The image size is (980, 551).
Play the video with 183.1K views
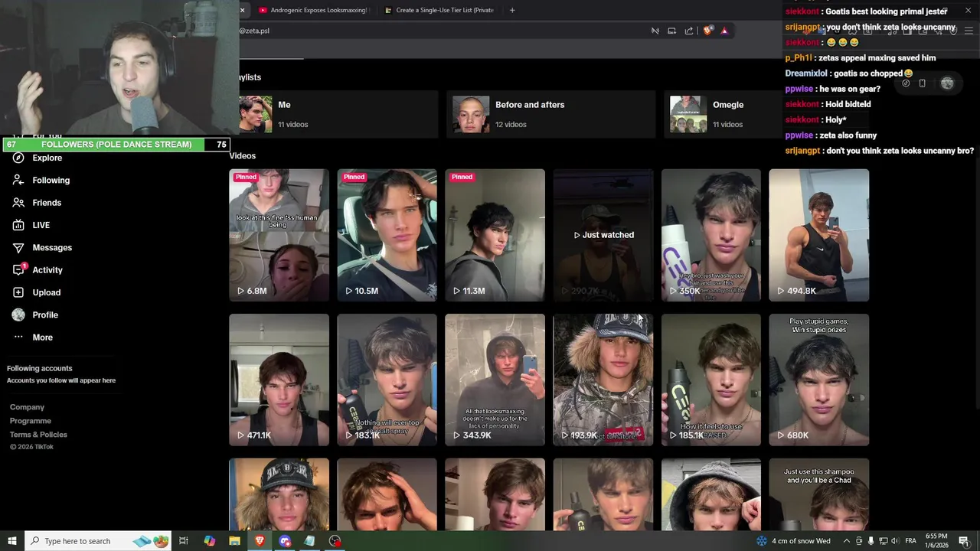387,380
